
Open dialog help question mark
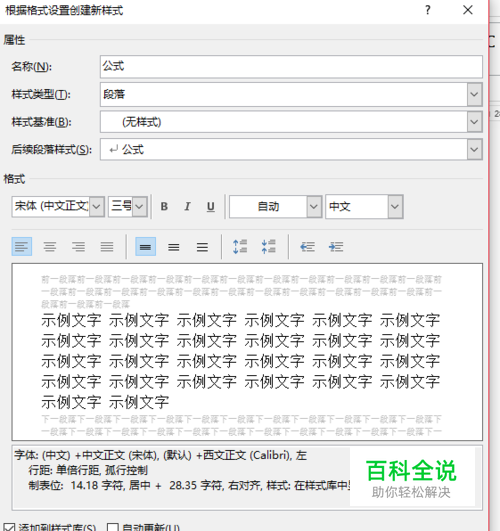coord(428,10)
